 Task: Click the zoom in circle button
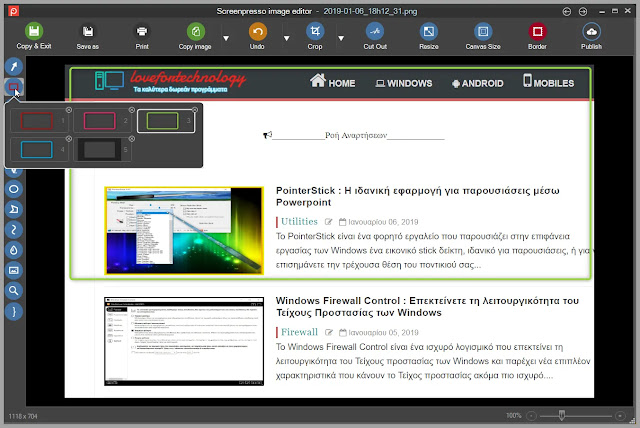click(620, 416)
